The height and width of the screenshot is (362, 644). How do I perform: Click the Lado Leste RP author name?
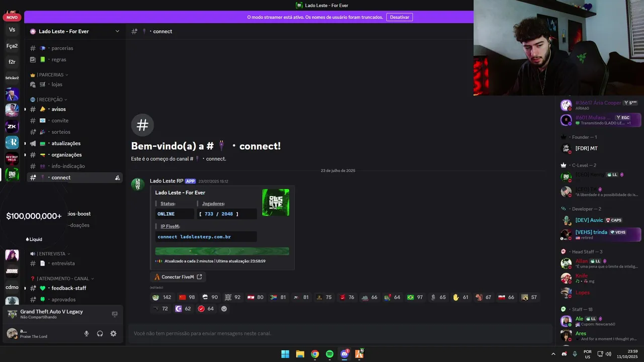coord(167,181)
